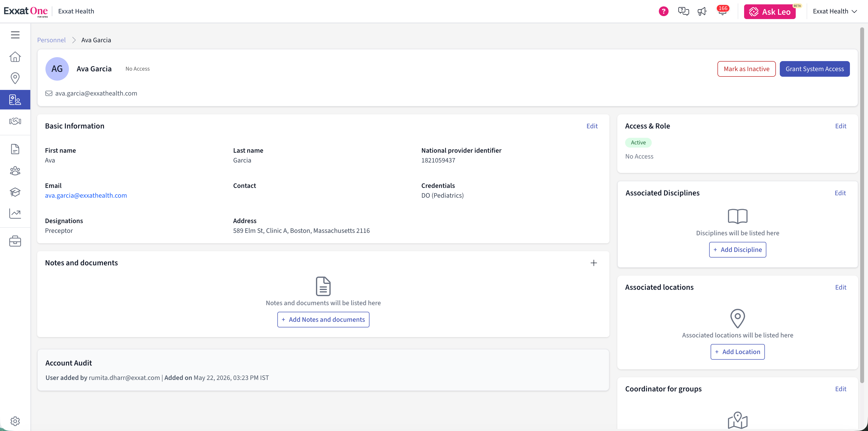Open graduation cap icon in sidebar
Image resolution: width=868 pixels, height=431 pixels.
click(15, 192)
